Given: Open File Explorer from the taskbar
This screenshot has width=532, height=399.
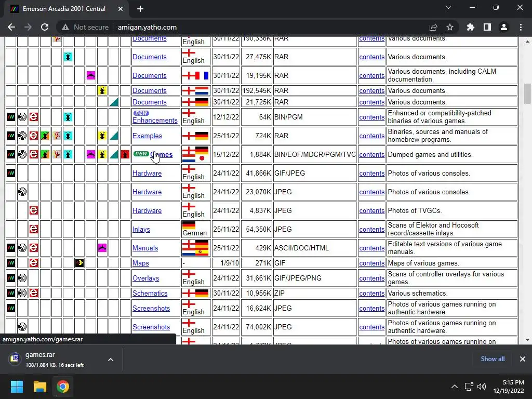Looking at the screenshot, I should click(x=39, y=387).
